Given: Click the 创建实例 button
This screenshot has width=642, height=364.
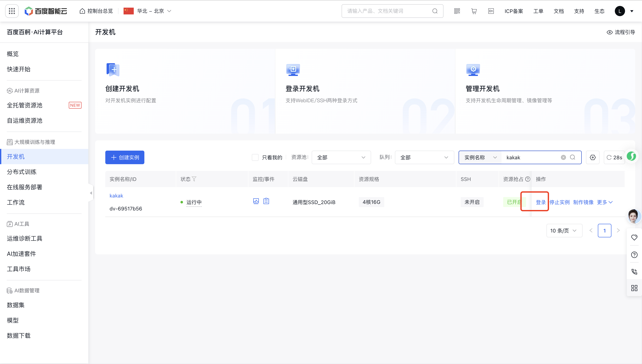Looking at the screenshot, I should point(125,157).
